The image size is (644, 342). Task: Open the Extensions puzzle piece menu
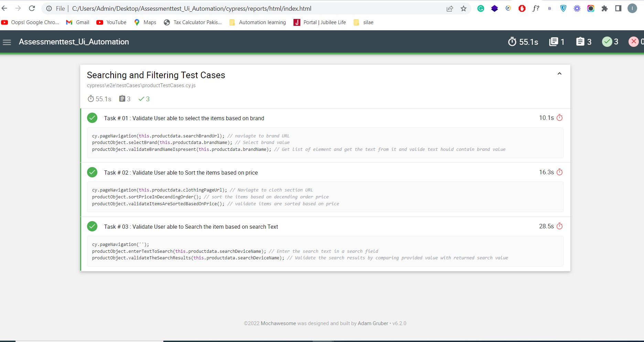[604, 9]
